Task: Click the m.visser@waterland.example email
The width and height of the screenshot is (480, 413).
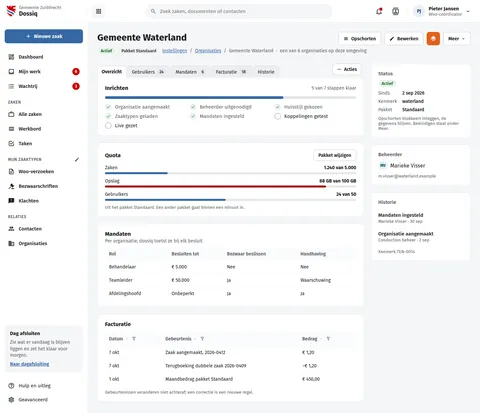Action: click(407, 176)
